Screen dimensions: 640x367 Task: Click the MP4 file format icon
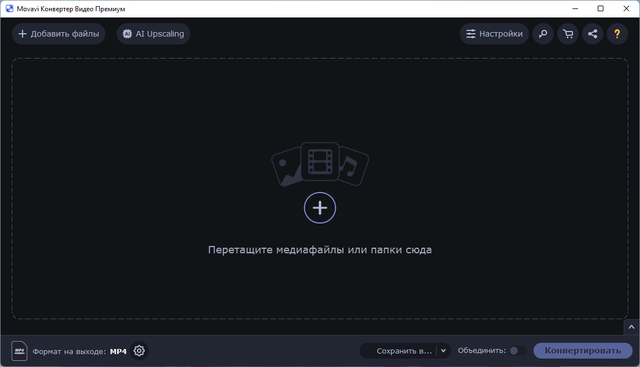click(19, 351)
